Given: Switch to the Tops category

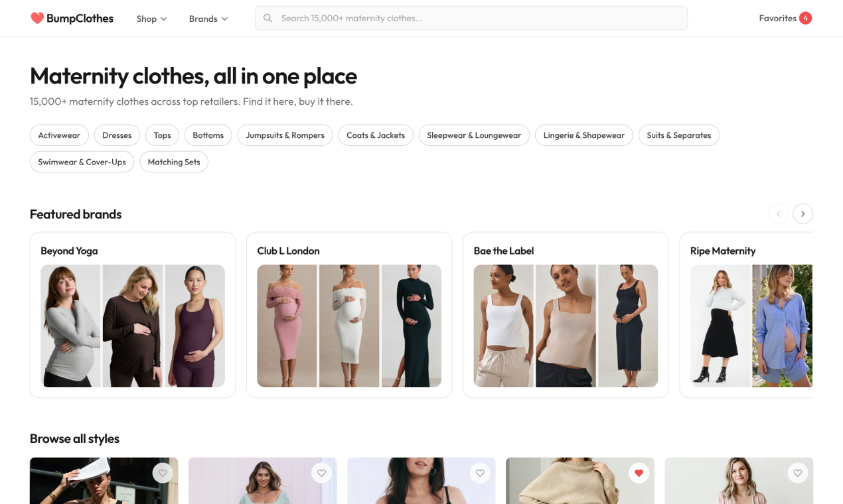Looking at the screenshot, I should 162,135.
